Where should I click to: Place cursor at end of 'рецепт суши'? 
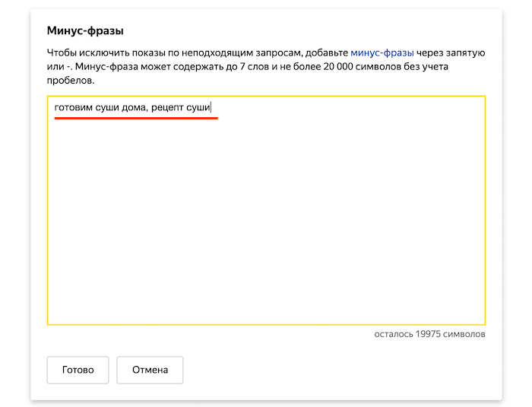[211, 108]
